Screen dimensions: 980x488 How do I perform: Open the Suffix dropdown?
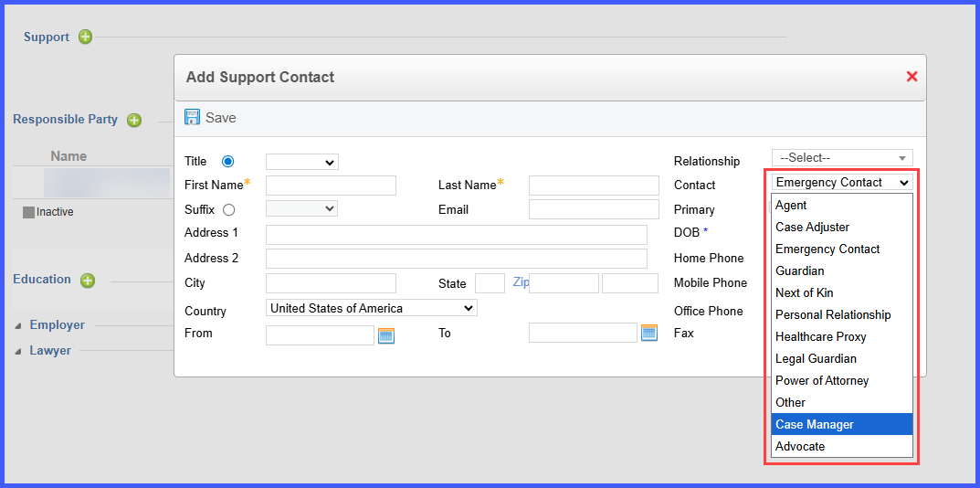(x=302, y=208)
